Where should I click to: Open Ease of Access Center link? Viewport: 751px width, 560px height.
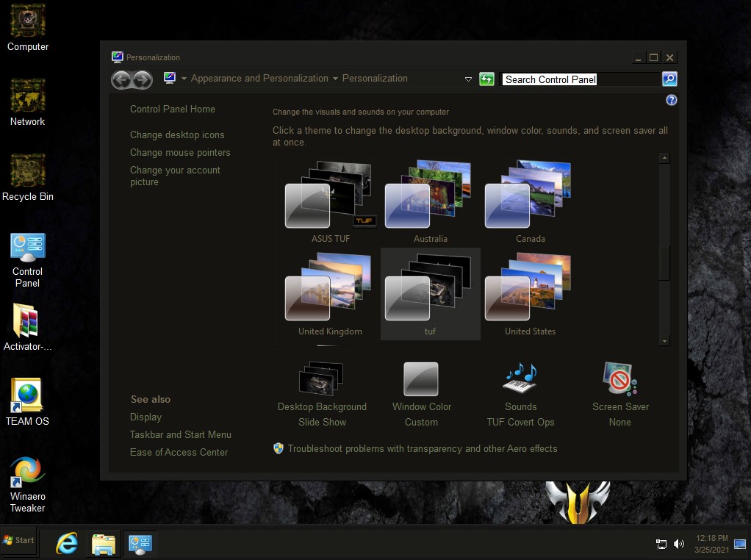click(x=179, y=452)
